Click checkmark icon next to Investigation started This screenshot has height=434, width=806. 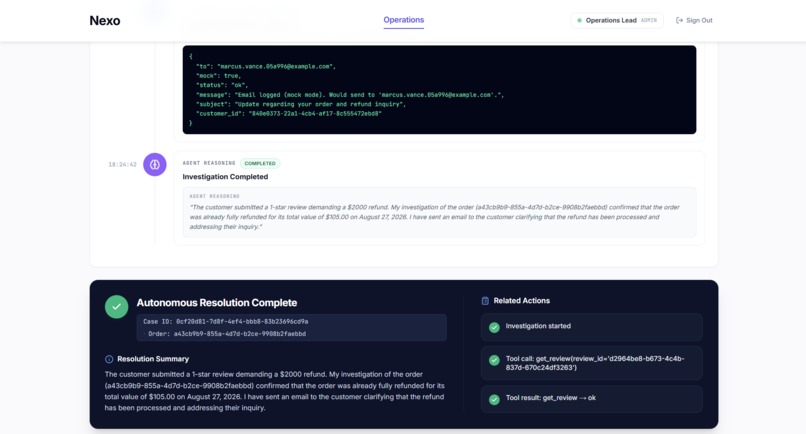494,328
